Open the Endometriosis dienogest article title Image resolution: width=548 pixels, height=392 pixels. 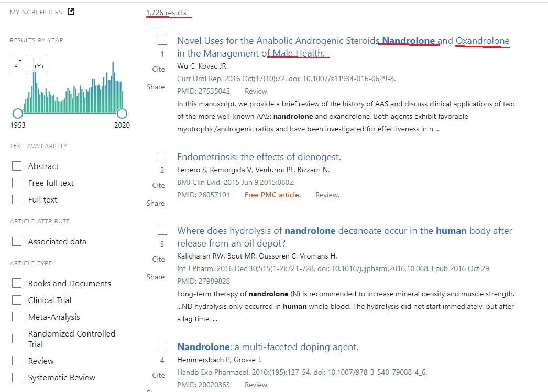point(259,157)
